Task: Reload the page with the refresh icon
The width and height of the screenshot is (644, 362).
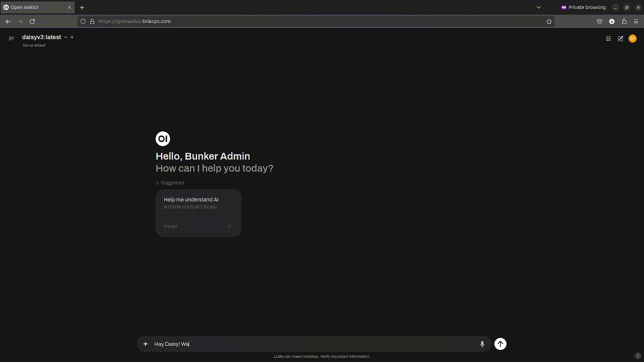Action: (32, 22)
